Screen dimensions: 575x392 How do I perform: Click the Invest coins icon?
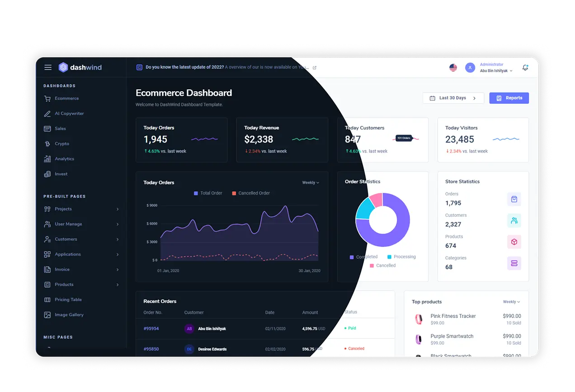(x=47, y=174)
